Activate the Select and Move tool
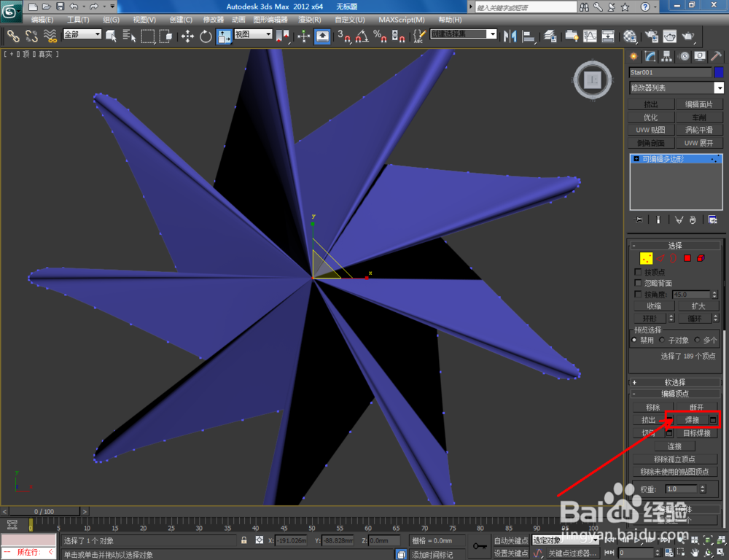This screenshot has height=560, width=729. click(x=187, y=36)
